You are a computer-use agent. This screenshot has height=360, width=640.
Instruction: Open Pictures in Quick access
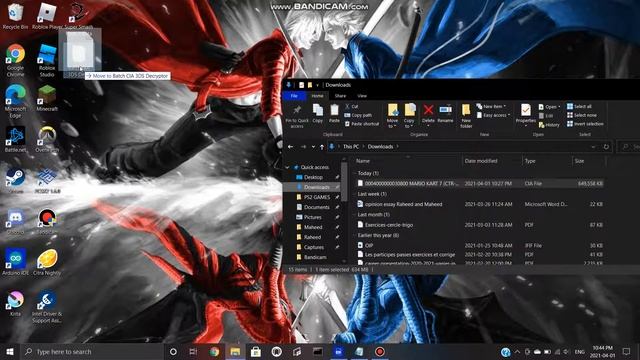[313, 217]
